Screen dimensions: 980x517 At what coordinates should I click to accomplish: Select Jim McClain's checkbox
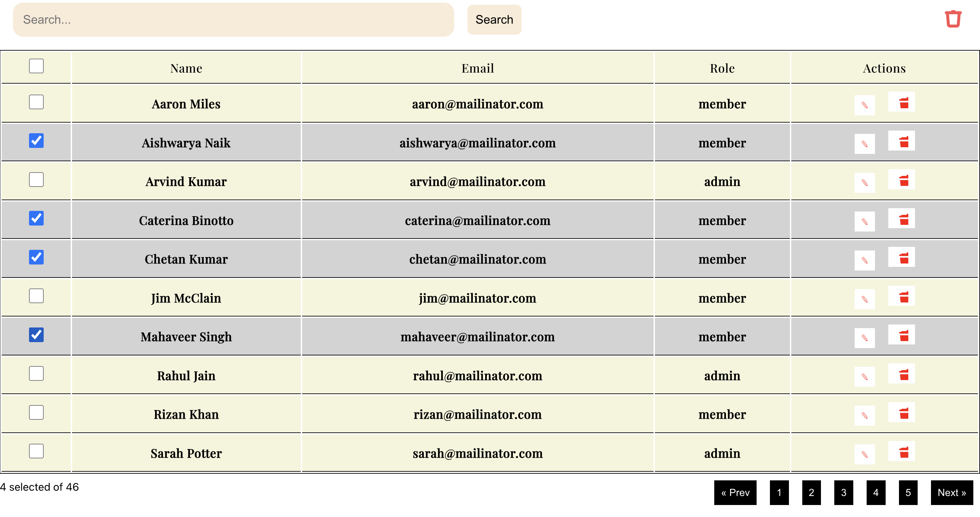tap(36, 295)
